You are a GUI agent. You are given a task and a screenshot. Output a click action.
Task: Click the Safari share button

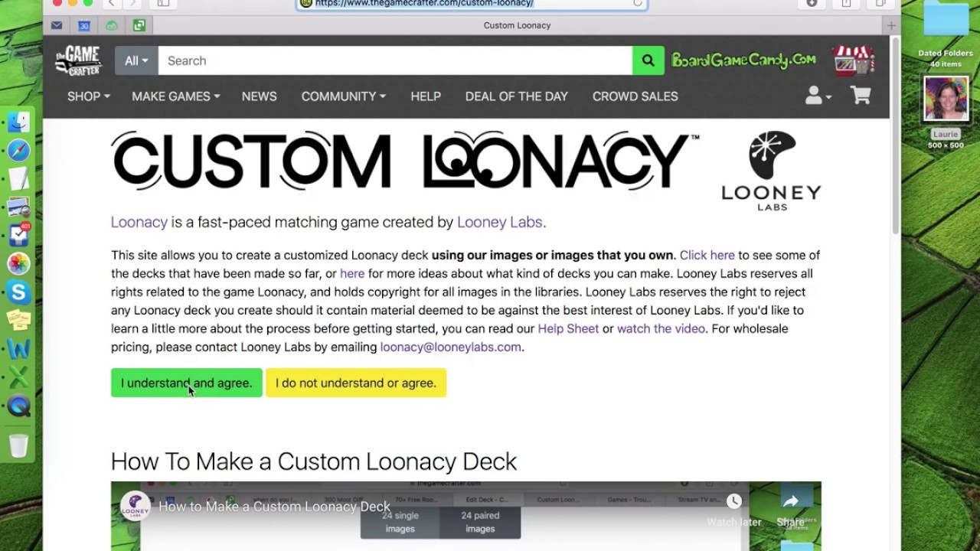846,3
